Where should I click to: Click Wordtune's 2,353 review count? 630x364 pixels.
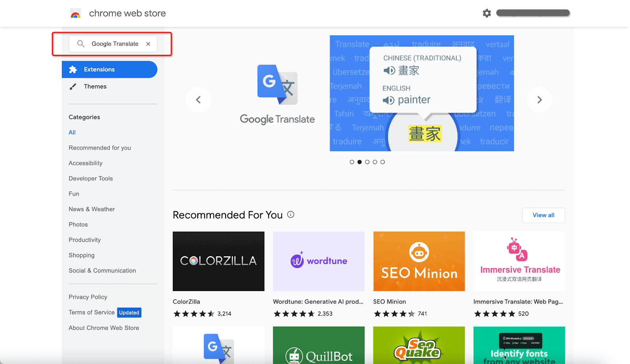tap(325, 314)
